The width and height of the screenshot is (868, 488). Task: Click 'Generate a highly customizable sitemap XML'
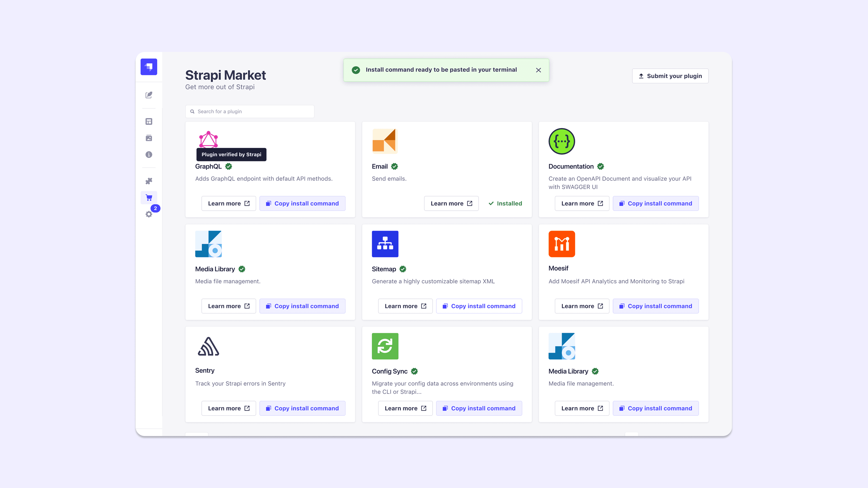[433, 282]
